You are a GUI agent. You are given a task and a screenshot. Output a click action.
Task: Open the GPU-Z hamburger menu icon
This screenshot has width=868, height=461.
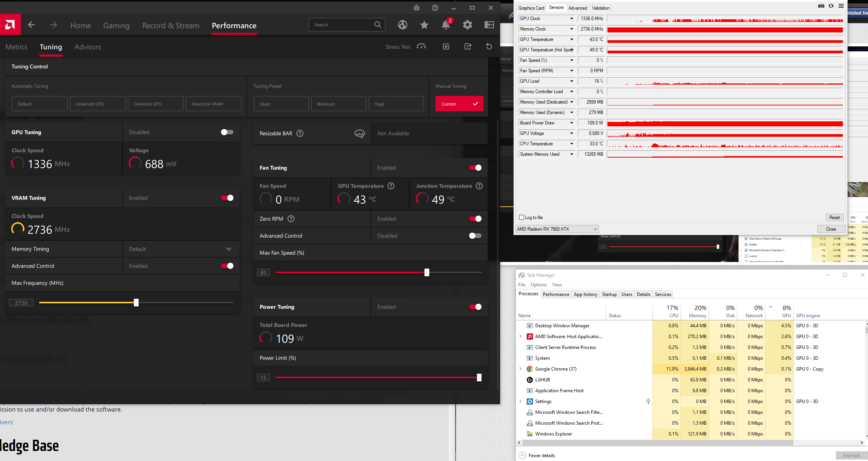pyautogui.click(x=841, y=6)
